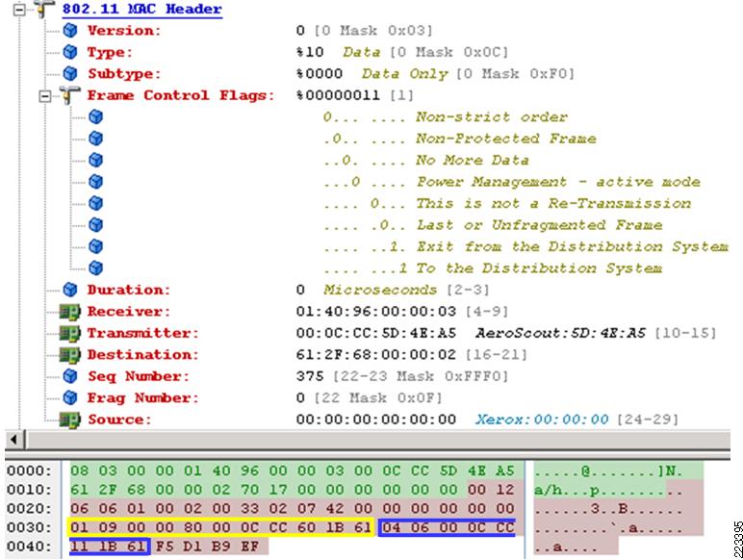The image size is (743, 560).
Task: Select the Destination: field label
Action: pos(142,355)
